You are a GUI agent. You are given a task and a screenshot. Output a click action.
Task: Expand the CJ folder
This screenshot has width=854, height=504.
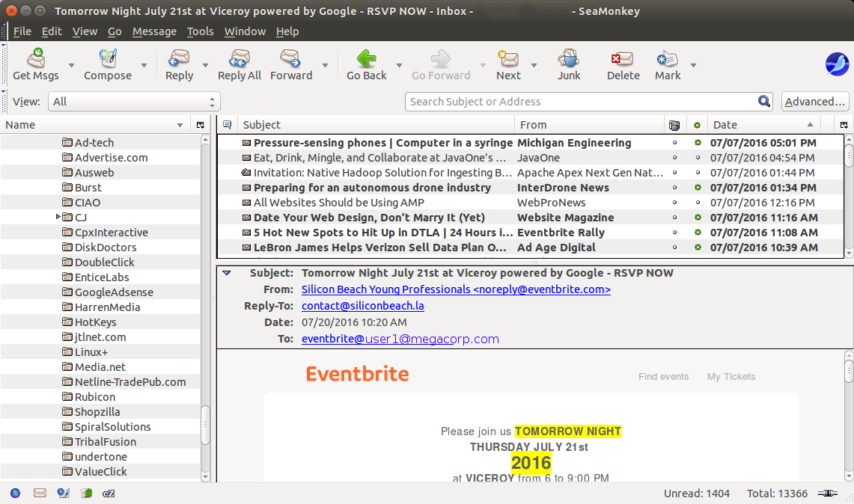click(x=58, y=218)
